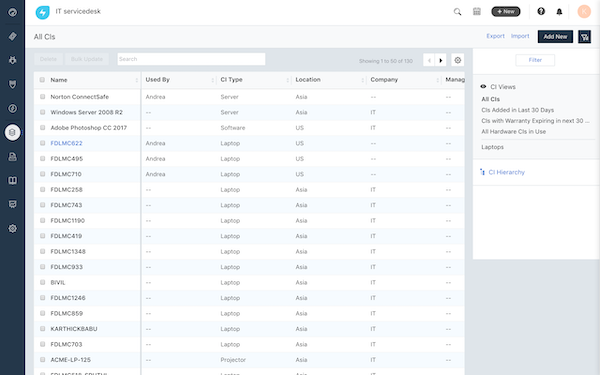Click the FDLMC1246 name cell
This screenshot has height=375, width=600.
tap(68, 298)
